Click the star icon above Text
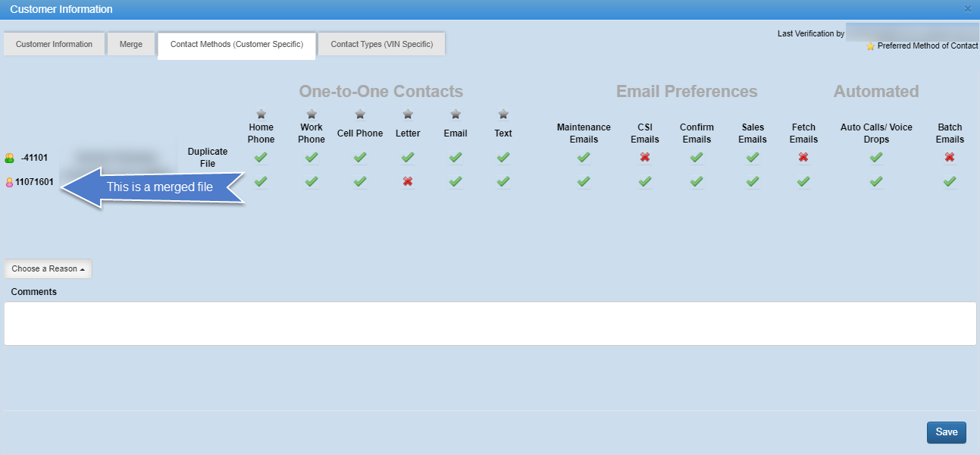Viewport: 980px width, 455px height. click(503, 114)
